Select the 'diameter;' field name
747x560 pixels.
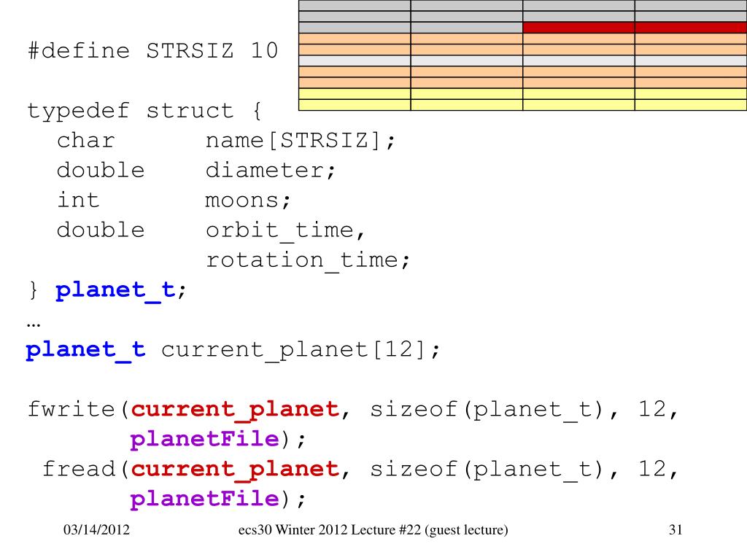[271, 170]
